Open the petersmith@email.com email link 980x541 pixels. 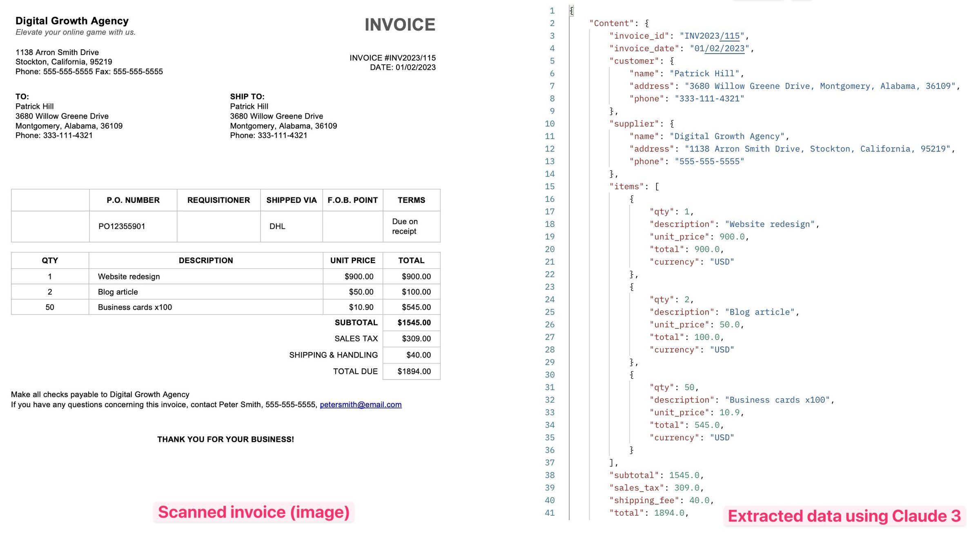coord(360,405)
